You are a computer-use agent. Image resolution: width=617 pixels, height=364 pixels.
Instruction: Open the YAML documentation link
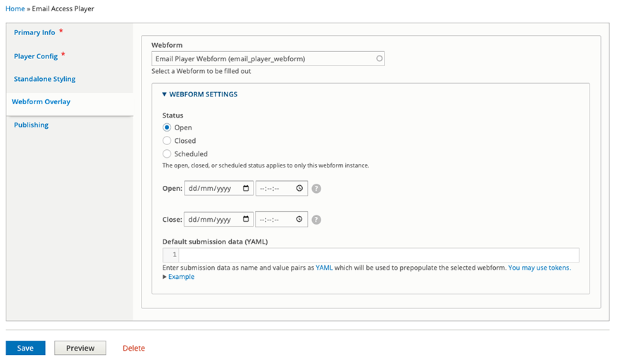324,268
